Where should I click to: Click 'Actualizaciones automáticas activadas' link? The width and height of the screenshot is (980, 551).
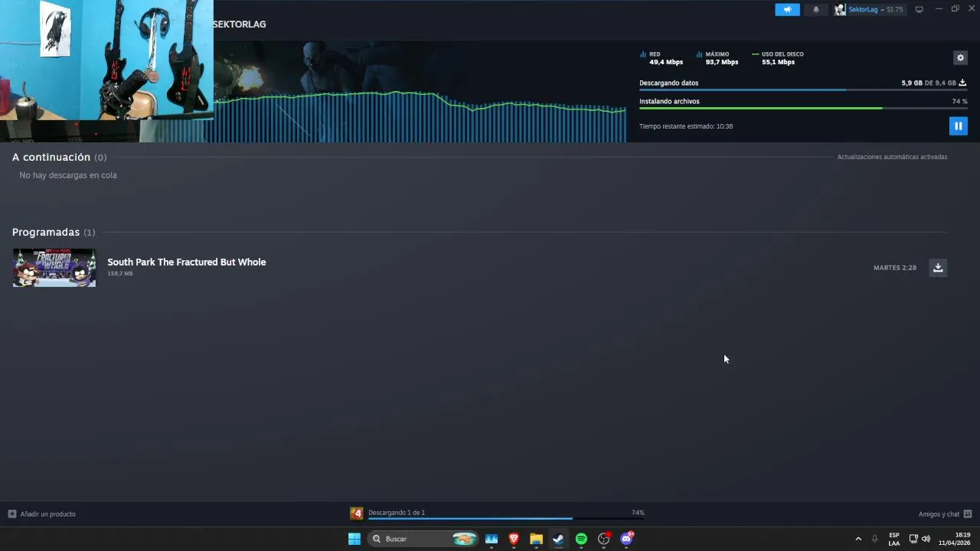[892, 157]
